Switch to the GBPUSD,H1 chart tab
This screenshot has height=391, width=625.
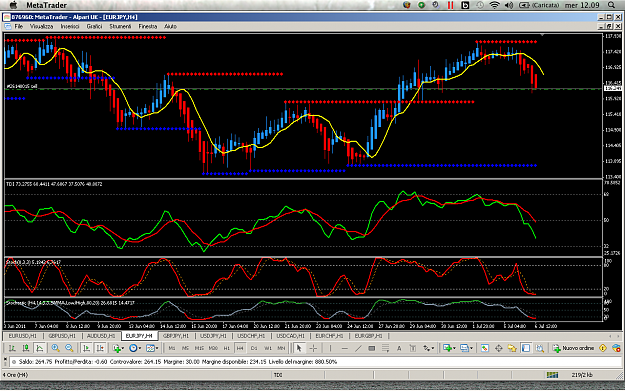pyautogui.click(x=62, y=336)
